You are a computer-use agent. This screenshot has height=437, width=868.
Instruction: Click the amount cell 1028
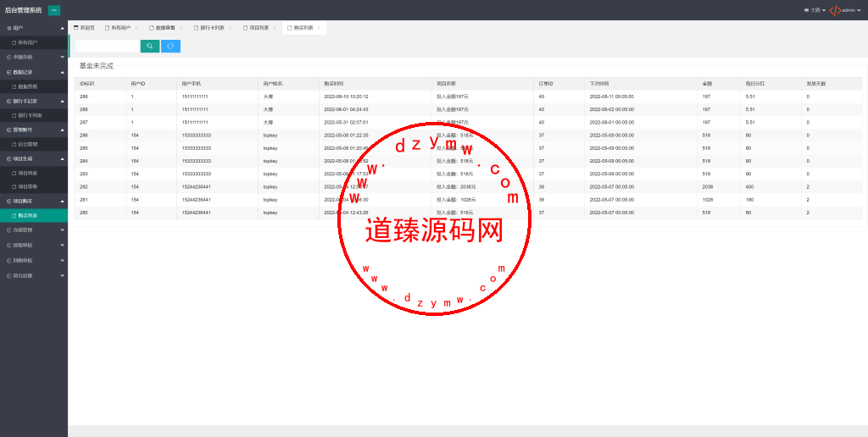pyautogui.click(x=708, y=200)
